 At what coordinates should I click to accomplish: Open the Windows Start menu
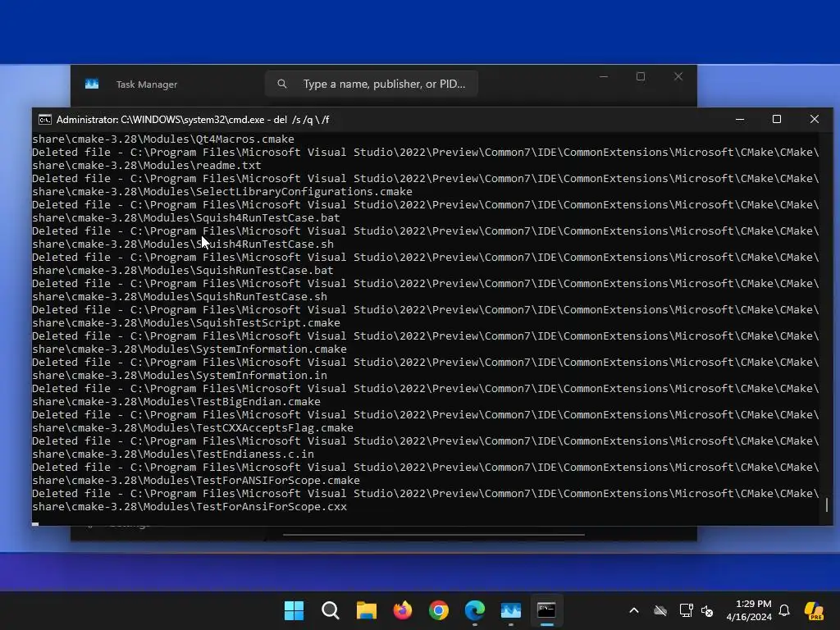(x=294, y=610)
